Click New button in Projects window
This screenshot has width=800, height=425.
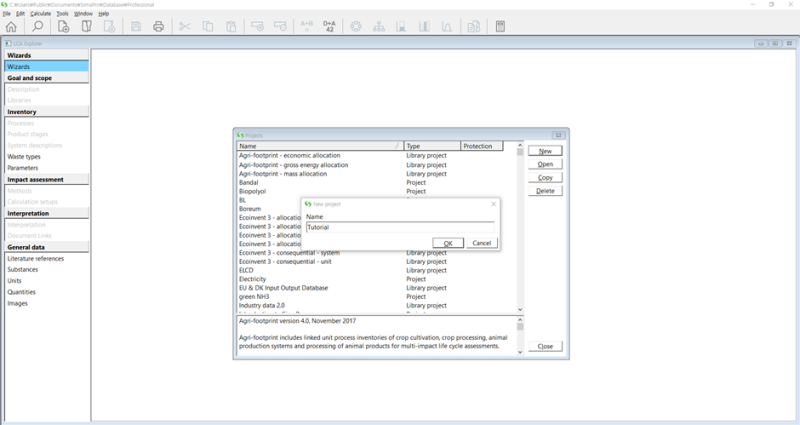click(545, 151)
